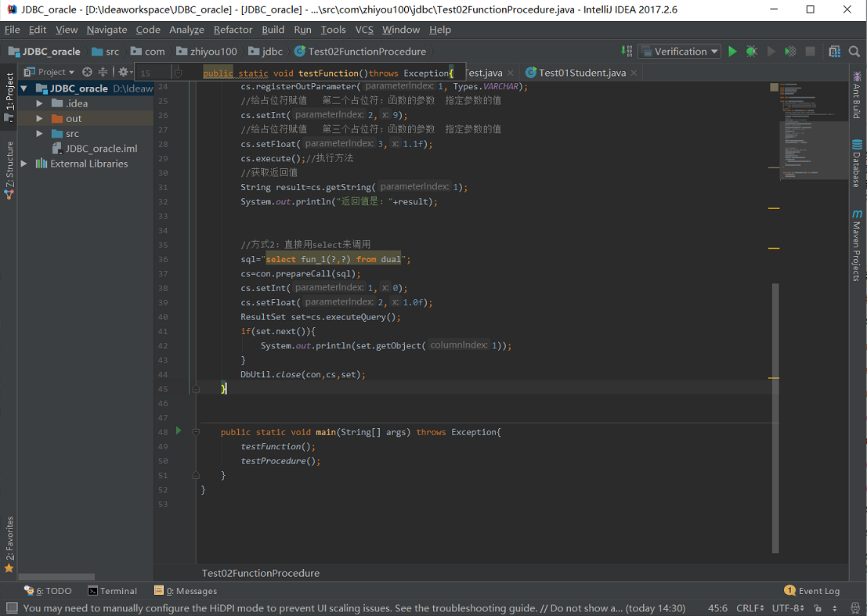This screenshot has width=867, height=616.
Task: Collapse All icon in Project panel
Action: 103,72
